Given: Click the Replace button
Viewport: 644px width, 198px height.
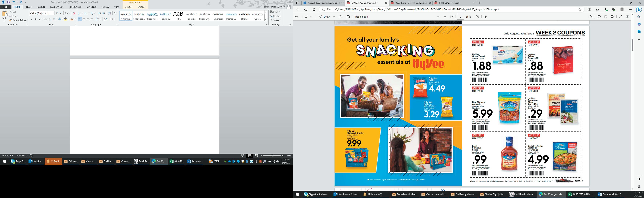Looking at the screenshot, I should click(275, 16).
